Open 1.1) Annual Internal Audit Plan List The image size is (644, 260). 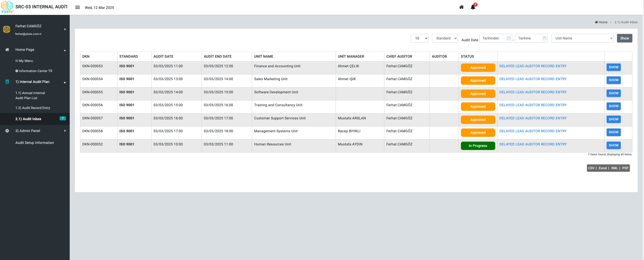point(30,95)
